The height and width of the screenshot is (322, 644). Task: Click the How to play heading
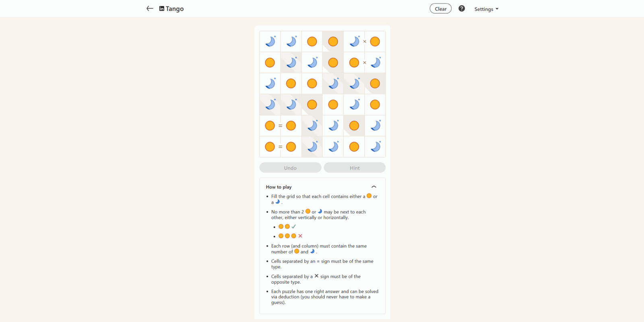click(279, 187)
